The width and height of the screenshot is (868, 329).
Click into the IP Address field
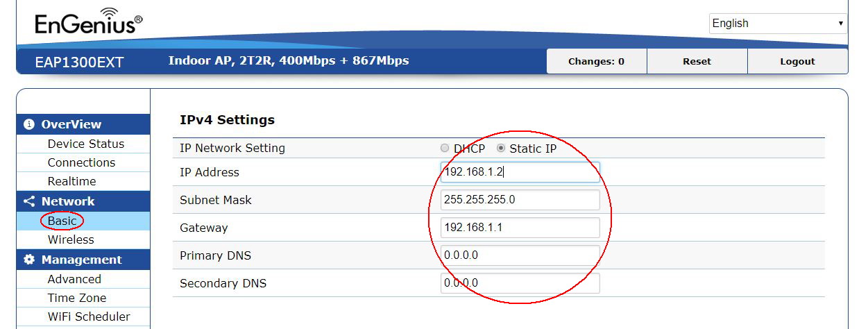pos(520,172)
